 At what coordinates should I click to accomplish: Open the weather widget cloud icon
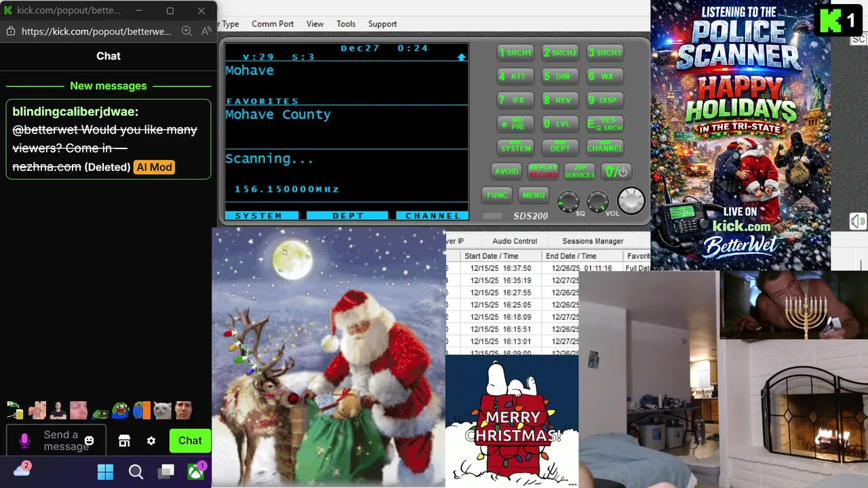coord(22,470)
